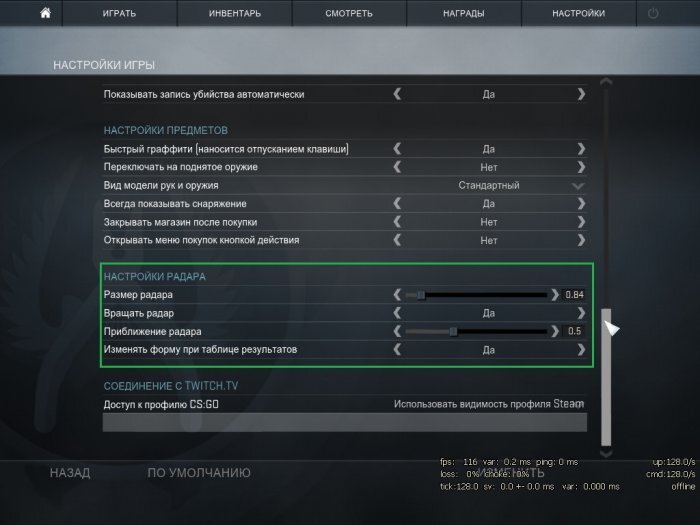Click scroll up arrow above scrollbar
700x525 pixels.
[x=606, y=82]
